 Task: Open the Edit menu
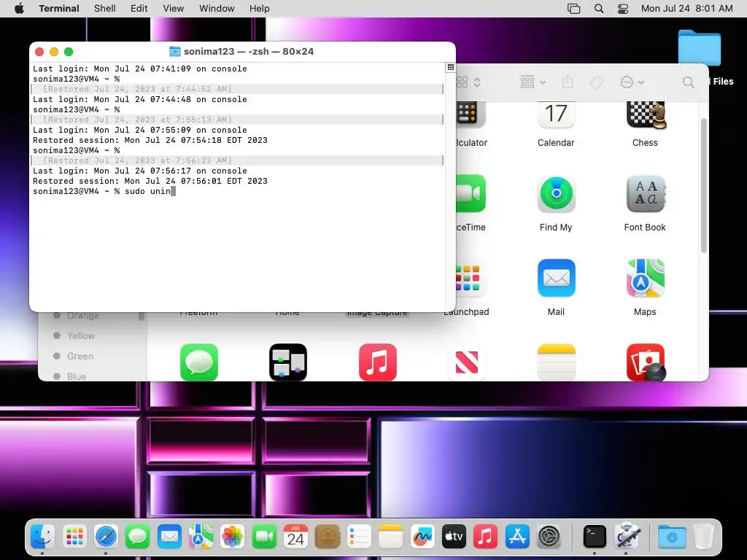(x=139, y=9)
